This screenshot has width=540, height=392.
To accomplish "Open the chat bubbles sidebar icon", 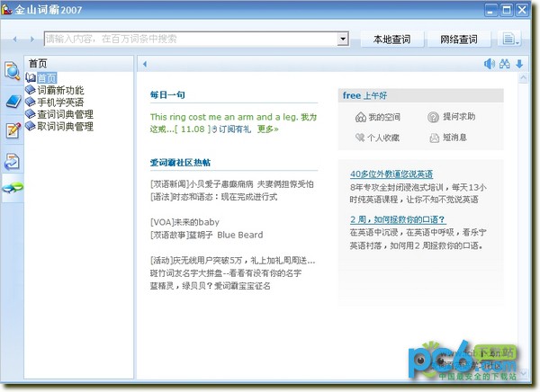I will tap(13, 188).
